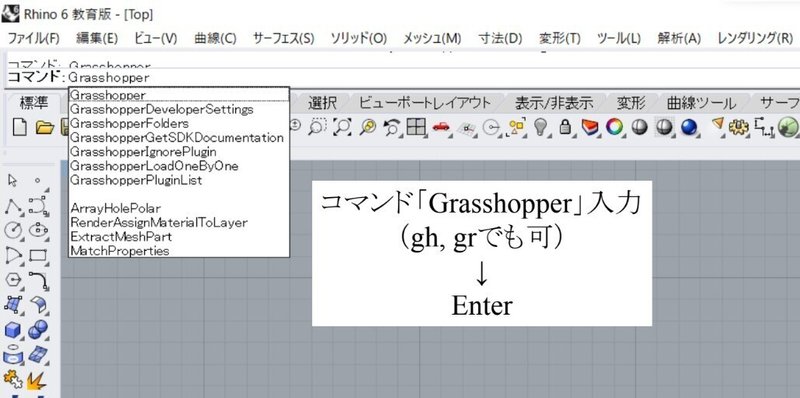The width and height of the screenshot is (800, 398).
Task: Click the gear Options icon
Action: 738,127
